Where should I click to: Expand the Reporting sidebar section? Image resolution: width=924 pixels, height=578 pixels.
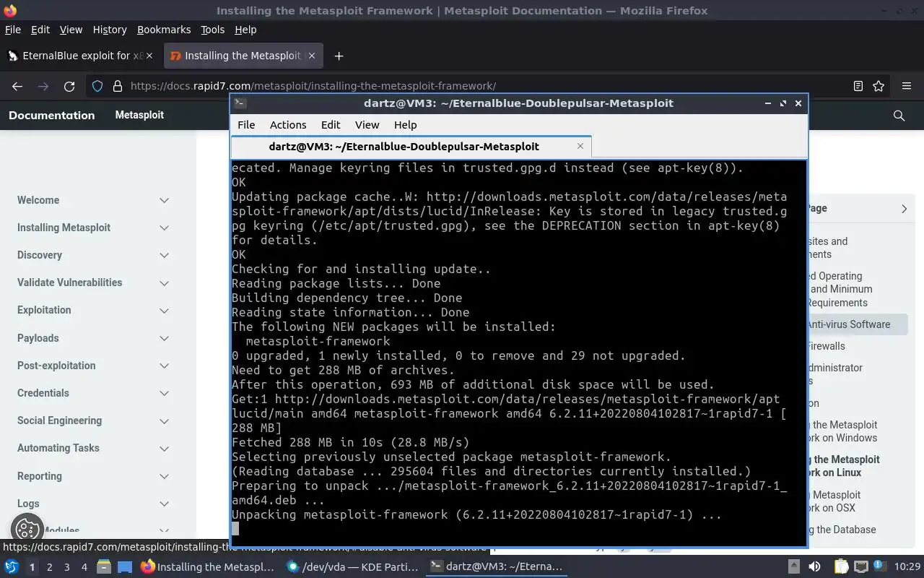(164, 476)
